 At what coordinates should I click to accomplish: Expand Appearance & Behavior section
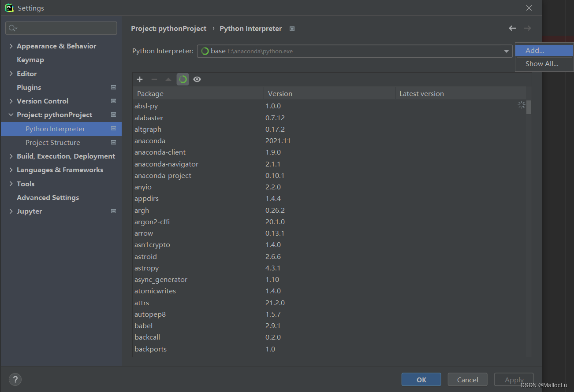(x=11, y=46)
